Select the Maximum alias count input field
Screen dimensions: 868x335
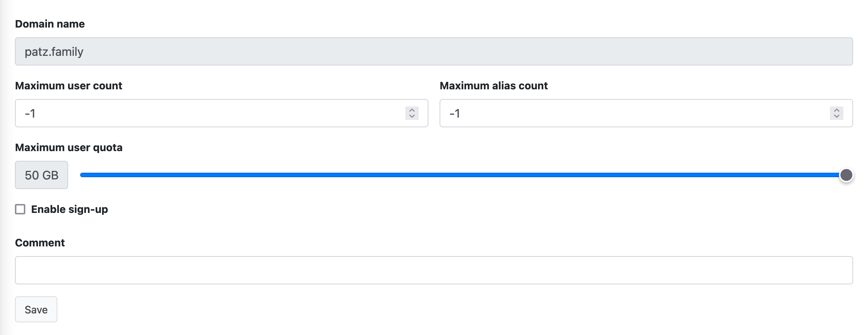point(633,113)
